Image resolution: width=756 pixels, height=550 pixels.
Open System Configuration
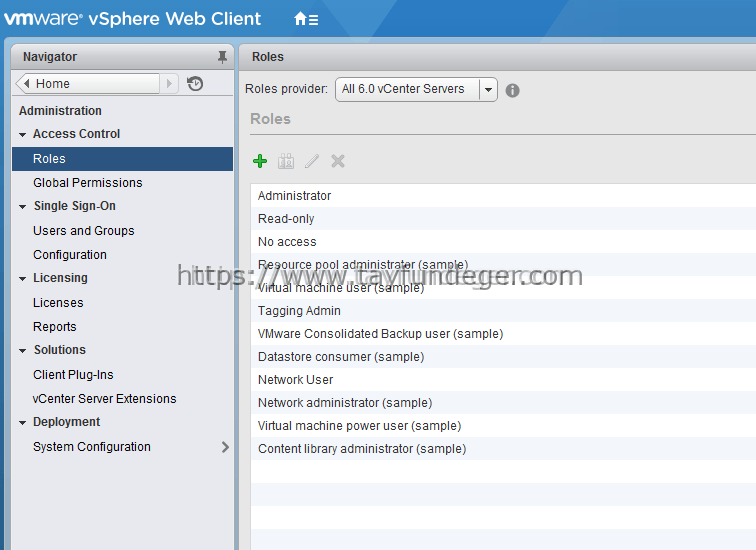(92, 447)
